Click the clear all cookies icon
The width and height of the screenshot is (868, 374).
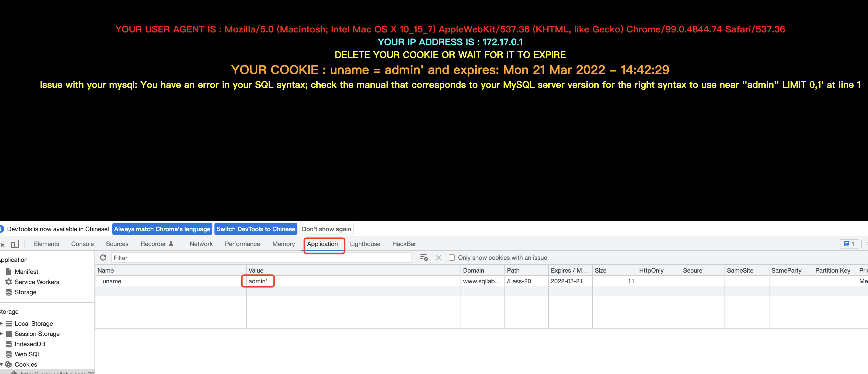tap(424, 258)
